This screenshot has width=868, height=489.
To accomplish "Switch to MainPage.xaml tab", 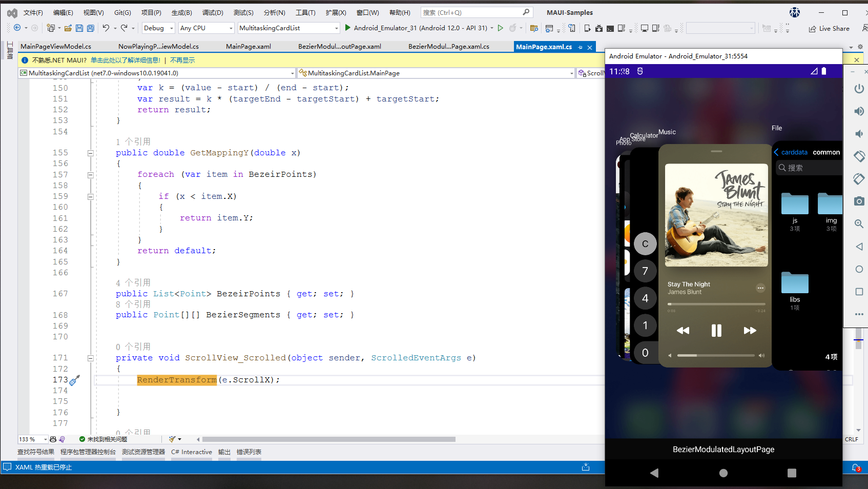I will (x=249, y=47).
